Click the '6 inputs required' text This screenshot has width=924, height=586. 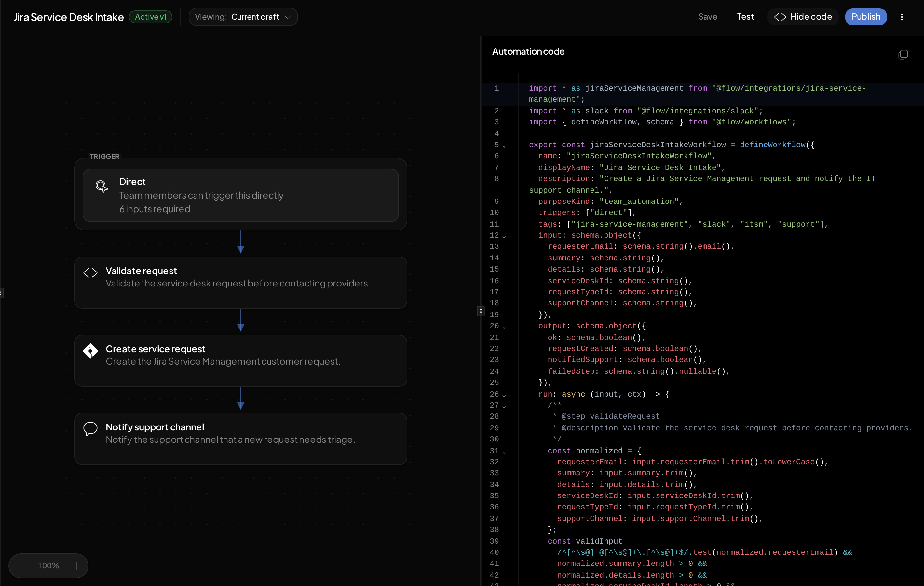point(155,209)
